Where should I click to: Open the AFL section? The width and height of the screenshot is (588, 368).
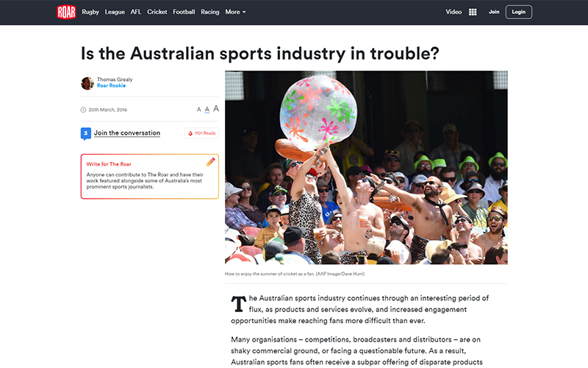pos(136,12)
